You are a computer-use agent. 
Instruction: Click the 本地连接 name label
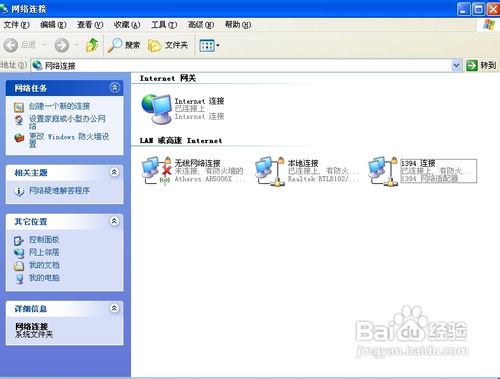point(303,163)
